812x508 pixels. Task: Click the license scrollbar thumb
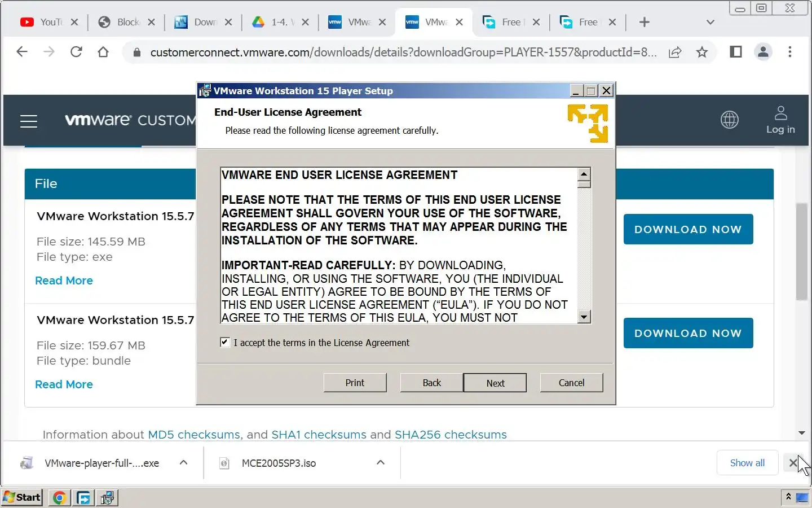(584, 184)
